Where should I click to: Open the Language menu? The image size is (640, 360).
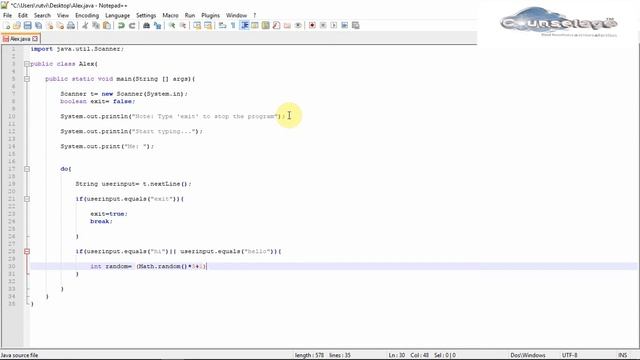point(118,16)
